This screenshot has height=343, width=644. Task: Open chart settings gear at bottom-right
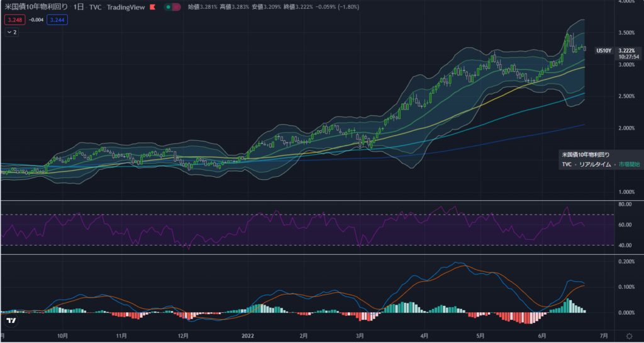[x=630, y=336]
